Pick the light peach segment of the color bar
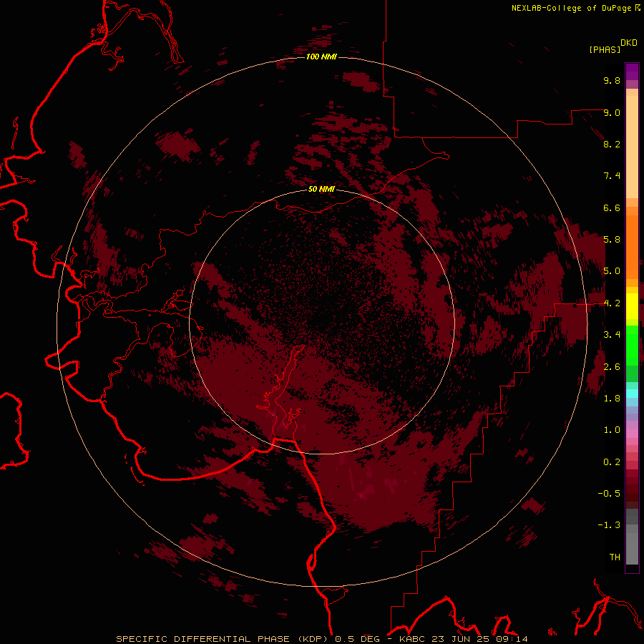Image resolution: width=644 pixels, height=644 pixels. click(632, 147)
